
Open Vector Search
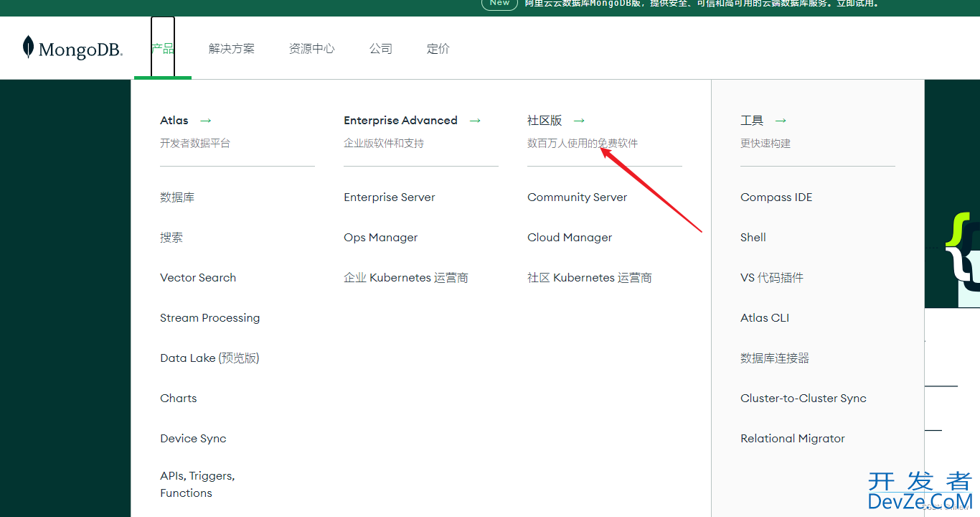click(198, 278)
